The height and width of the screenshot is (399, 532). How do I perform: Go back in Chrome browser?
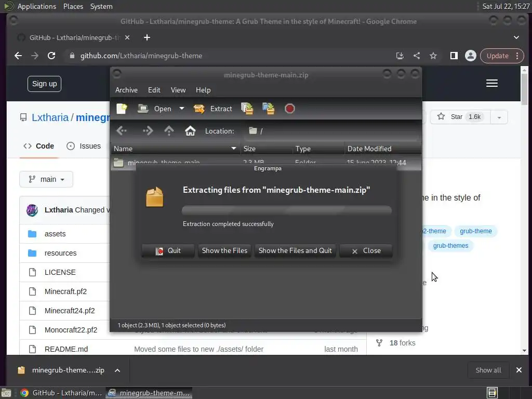click(18, 56)
